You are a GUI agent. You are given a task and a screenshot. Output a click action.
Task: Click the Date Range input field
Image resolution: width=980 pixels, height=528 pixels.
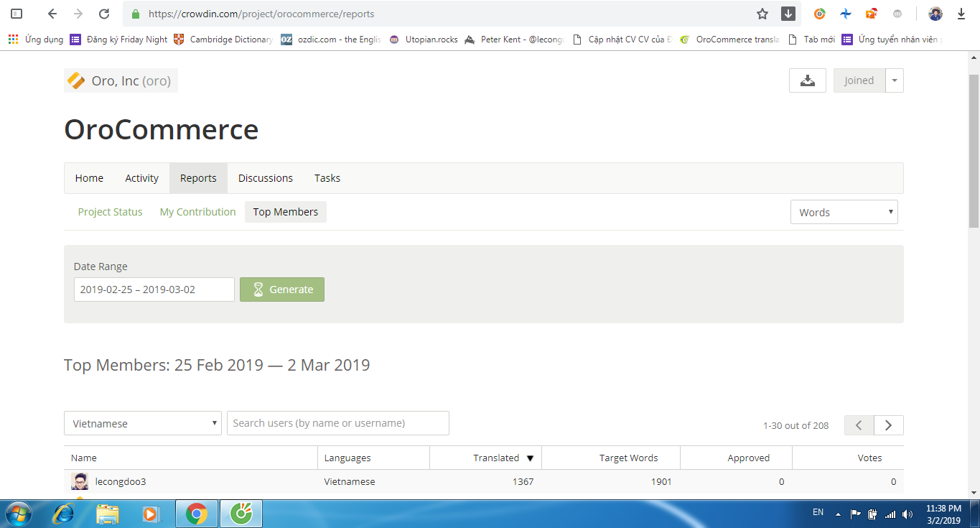154,290
